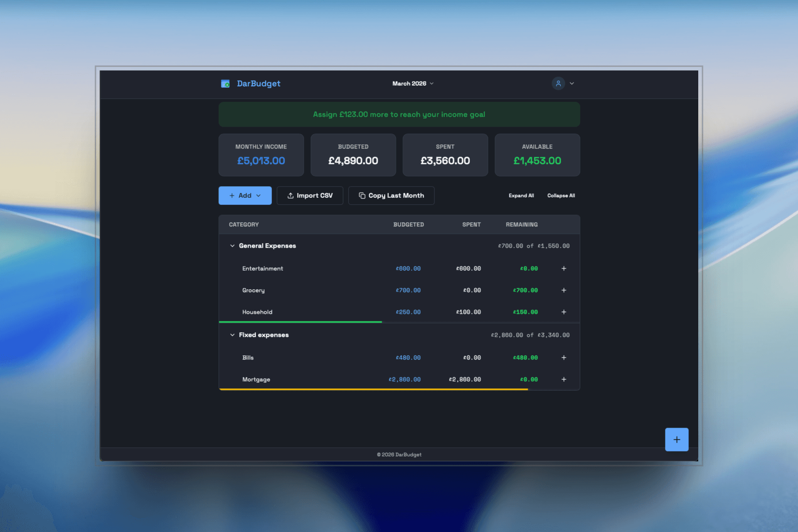Click Collapse All link
798x532 pixels.
tap(561, 196)
